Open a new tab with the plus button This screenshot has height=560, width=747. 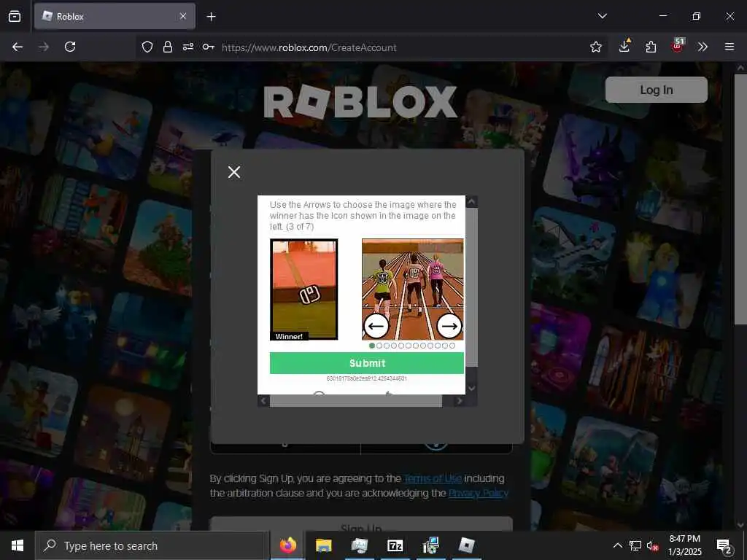coord(211,17)
